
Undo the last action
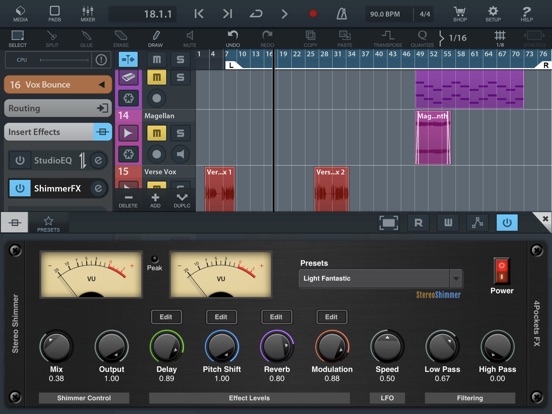coord(233,39)
